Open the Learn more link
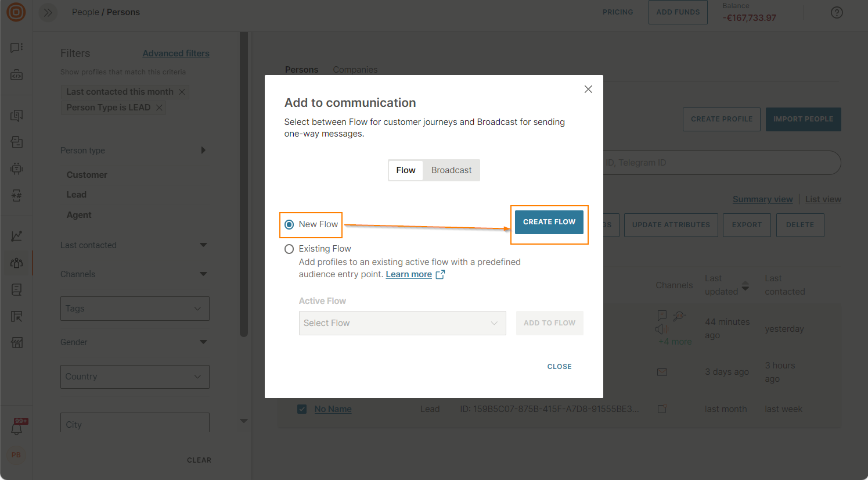Screen dimensions: 868x480 coord(409,274)
